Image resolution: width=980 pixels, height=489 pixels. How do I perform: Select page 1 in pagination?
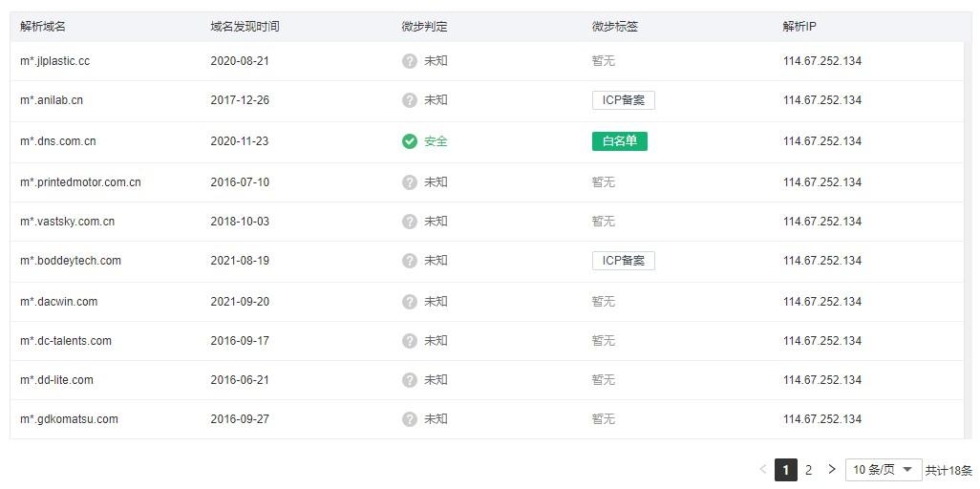(785, 470)
